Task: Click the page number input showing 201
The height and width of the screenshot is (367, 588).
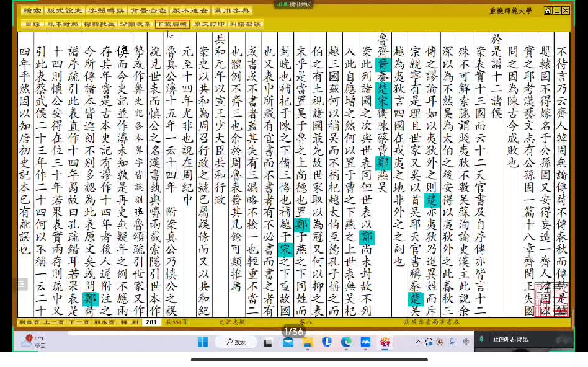Action: 153,321
